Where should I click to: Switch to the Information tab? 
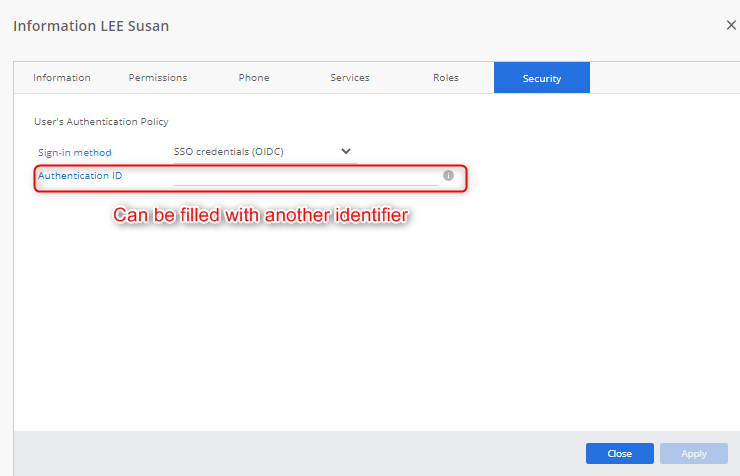(x=62, y=78)
